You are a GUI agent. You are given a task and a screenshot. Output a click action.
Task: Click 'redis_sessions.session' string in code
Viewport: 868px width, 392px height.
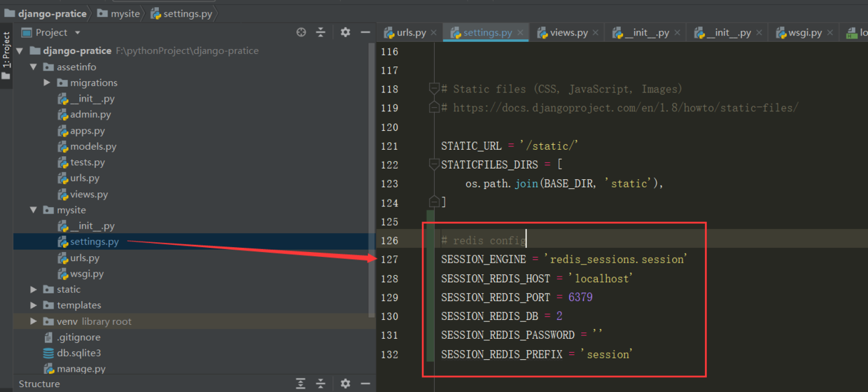pos(616,259)
